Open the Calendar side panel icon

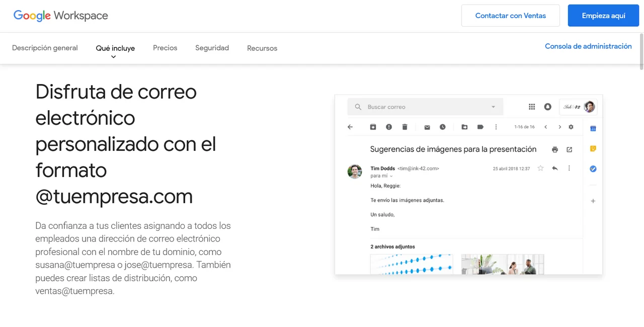(x=593, y=129)
